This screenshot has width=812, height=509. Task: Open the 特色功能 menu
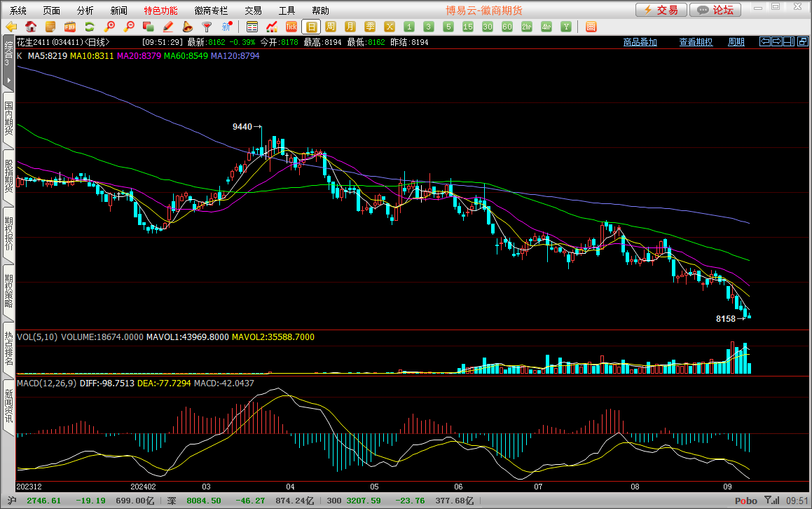tap(160, 11)
